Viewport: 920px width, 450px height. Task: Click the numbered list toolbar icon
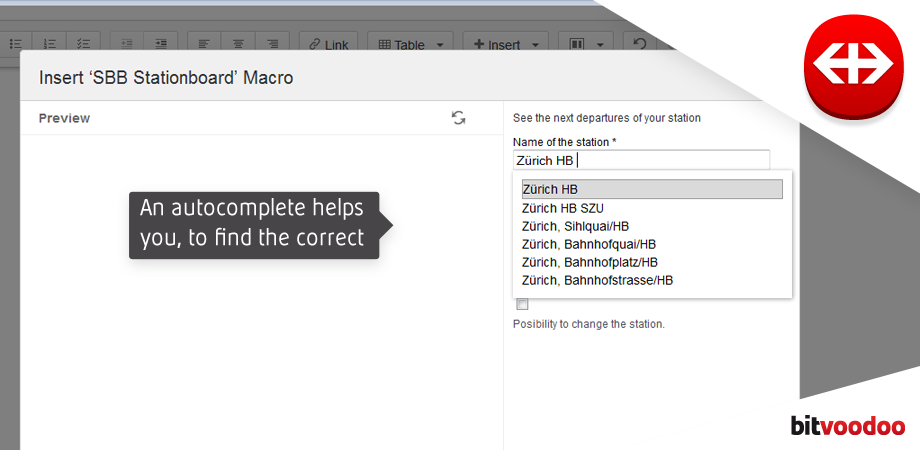click(x=50, y=45)
